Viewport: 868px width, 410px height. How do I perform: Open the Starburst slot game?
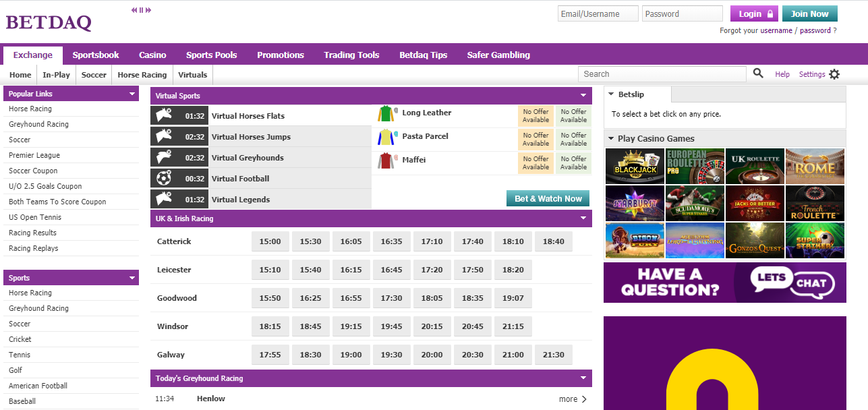tap(635, 203)
